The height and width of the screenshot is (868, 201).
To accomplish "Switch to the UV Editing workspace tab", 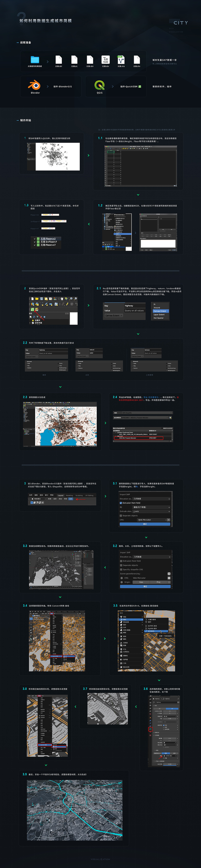I will tap(89, 495).
